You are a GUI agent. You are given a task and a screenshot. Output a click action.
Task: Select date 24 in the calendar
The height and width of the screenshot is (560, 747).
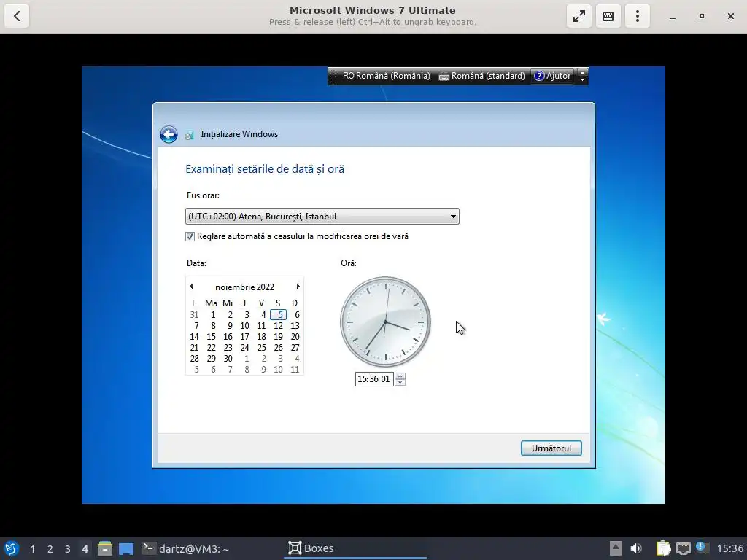coord(244,348)
